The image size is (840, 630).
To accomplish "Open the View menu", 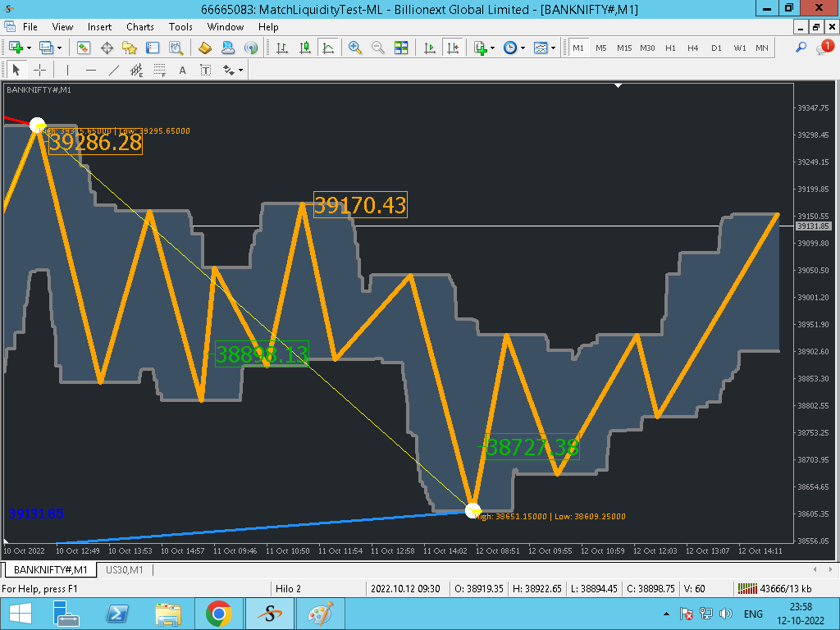I will (x=62, y=27).
